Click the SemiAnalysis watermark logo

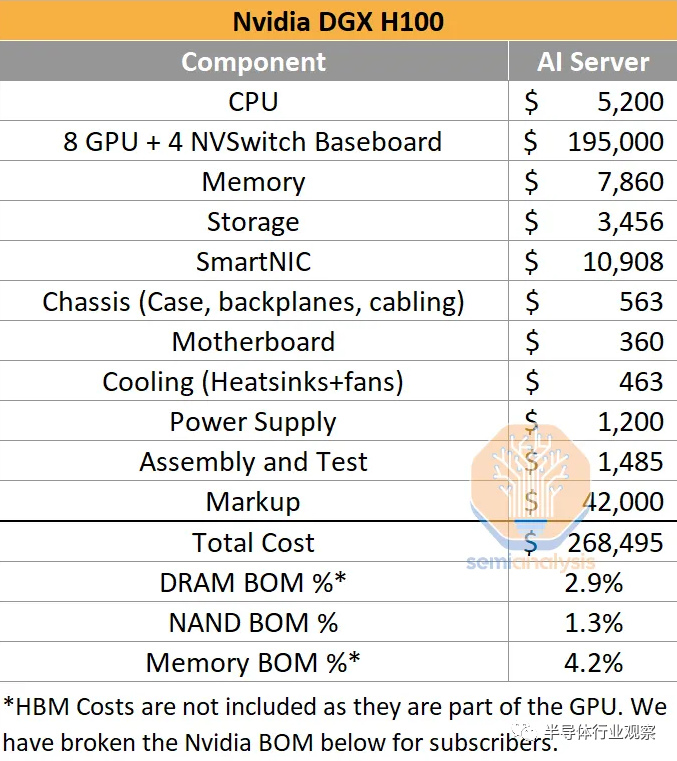pos(530,497)
